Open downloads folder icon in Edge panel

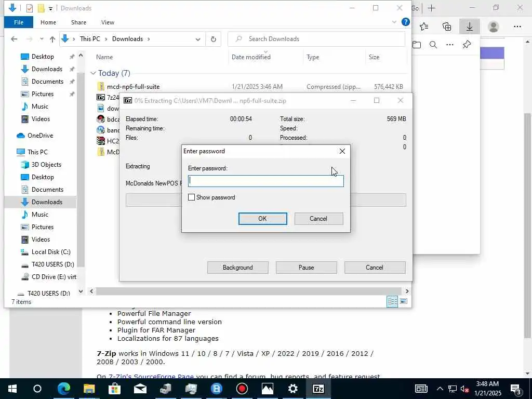pyautogui.click(x=417, y=45)
